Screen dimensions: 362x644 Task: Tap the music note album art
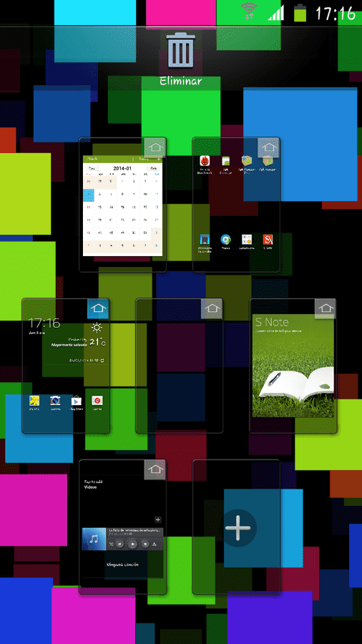(94, 539)
